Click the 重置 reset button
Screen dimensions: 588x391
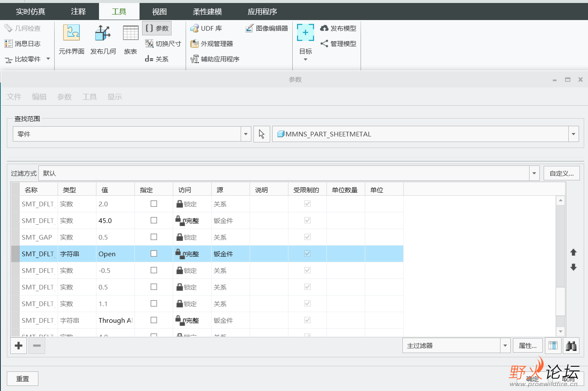tap(23, 379)
